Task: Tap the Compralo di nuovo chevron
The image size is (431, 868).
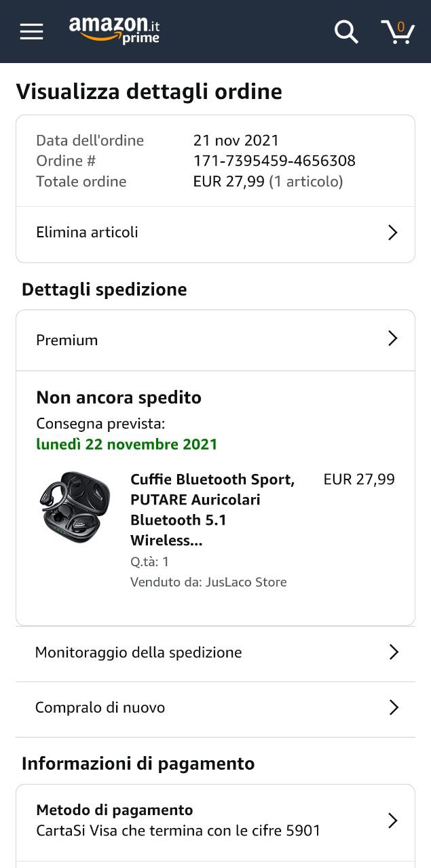Action: [x=394, y=707]
